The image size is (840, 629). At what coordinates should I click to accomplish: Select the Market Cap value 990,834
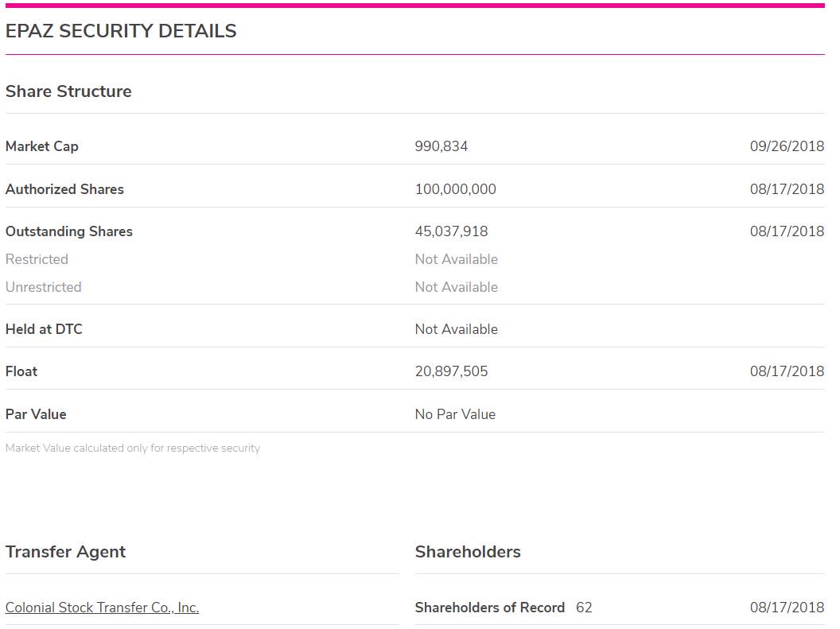tap(441, 146)
